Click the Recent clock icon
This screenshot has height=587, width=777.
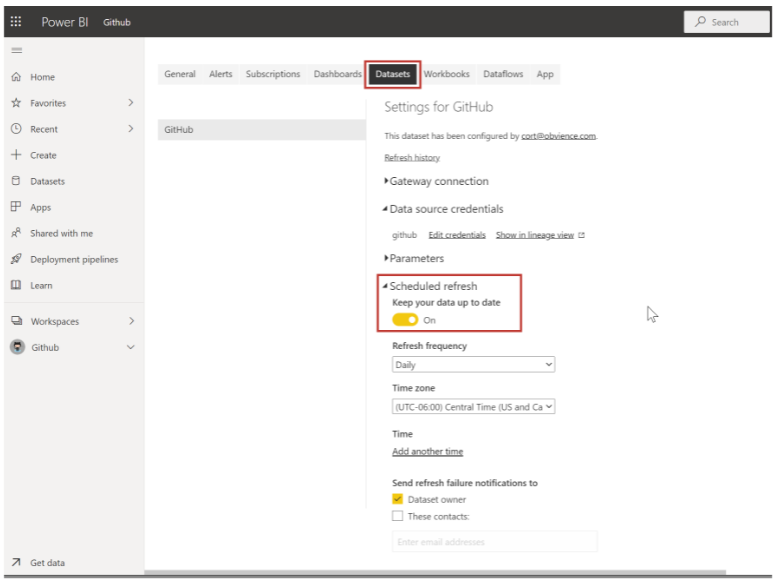(16, 129)
